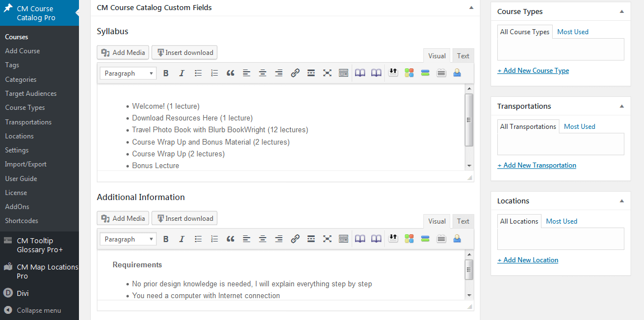
Task: Insert Read More tag in Syllabus editor
Action: [x=311, y=73]
